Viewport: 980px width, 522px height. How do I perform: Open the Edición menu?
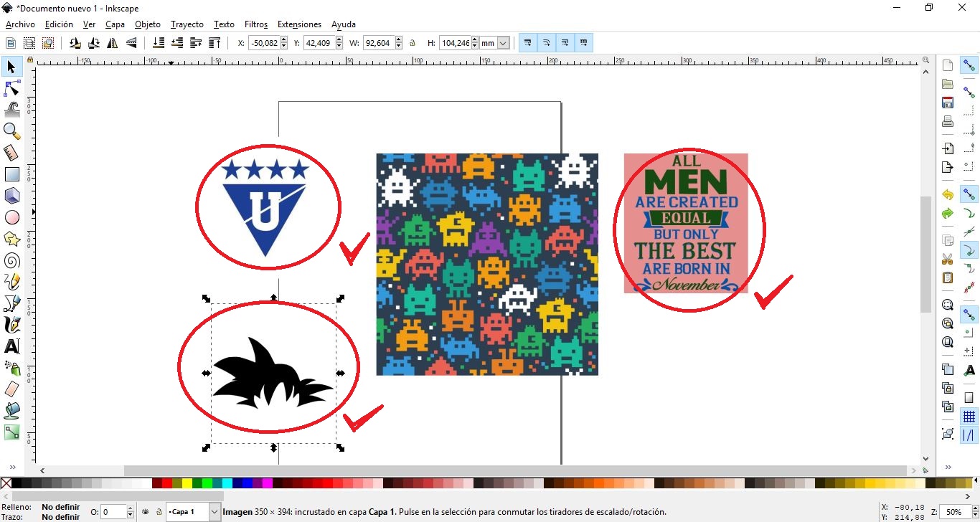[x=59, y=24]
